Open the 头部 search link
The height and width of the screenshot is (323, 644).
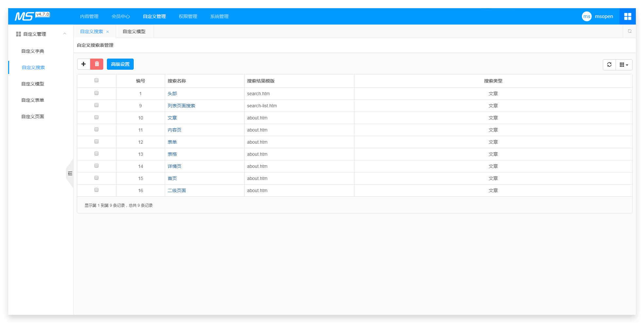172,94
